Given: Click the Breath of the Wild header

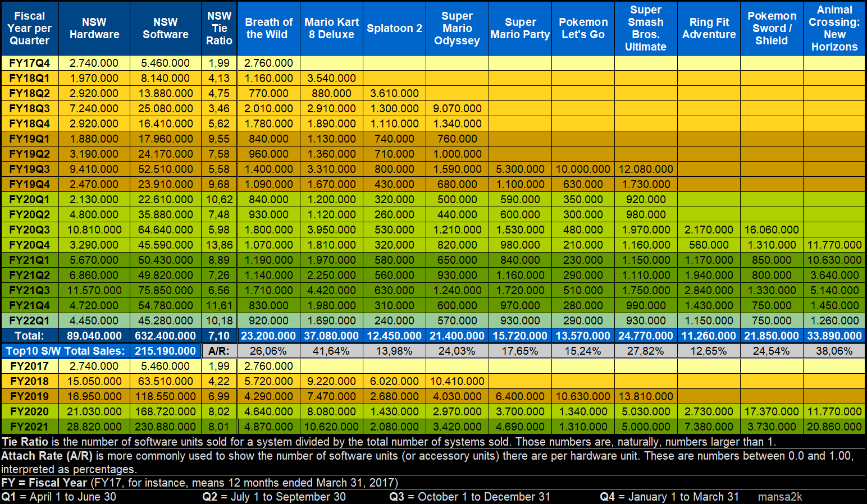Looking at the screenshot, I should click(269, 28).
